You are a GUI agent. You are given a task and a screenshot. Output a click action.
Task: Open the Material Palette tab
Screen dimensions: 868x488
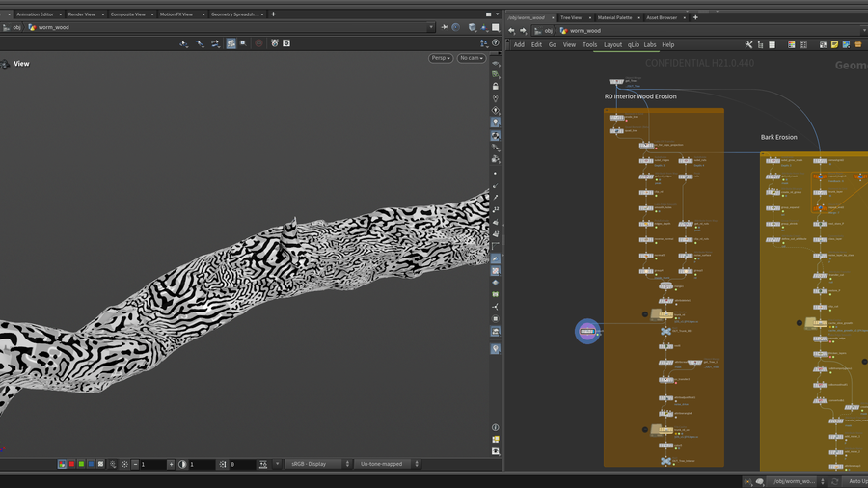click(614, 17)
